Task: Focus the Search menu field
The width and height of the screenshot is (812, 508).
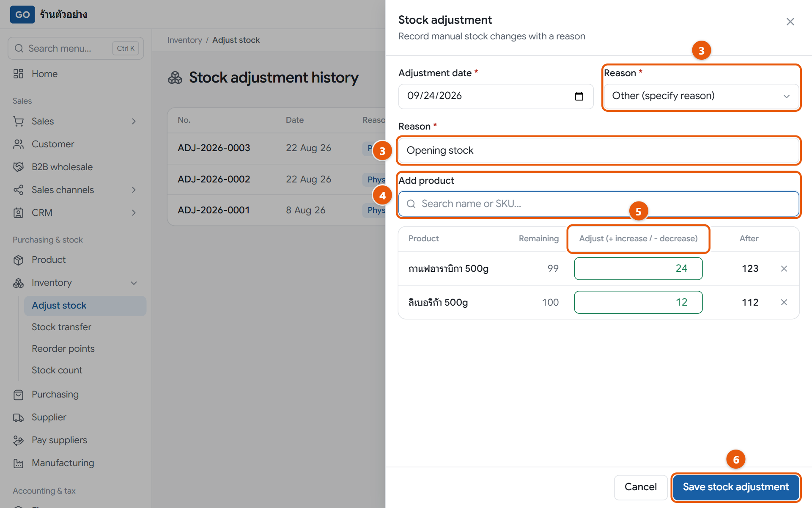Action: click(76, 48)
